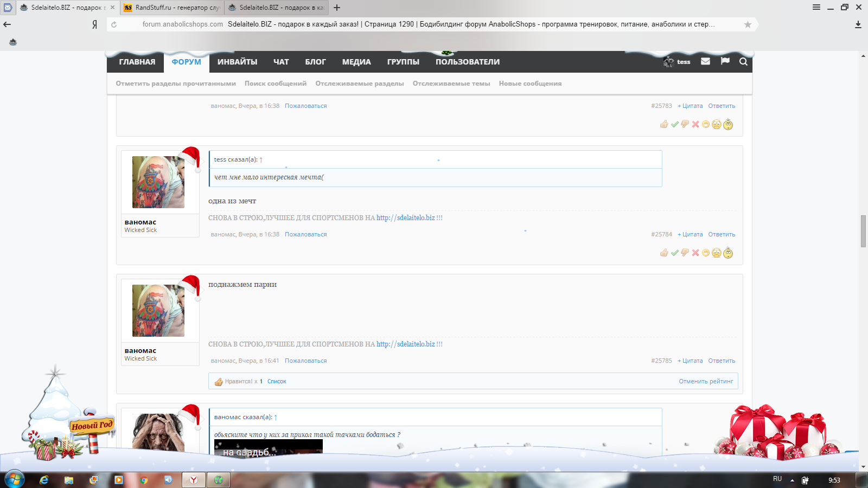The image size is (868, 488).
Task: Toggle the bookmark star in address bar
Action: [x=748, y=24]
